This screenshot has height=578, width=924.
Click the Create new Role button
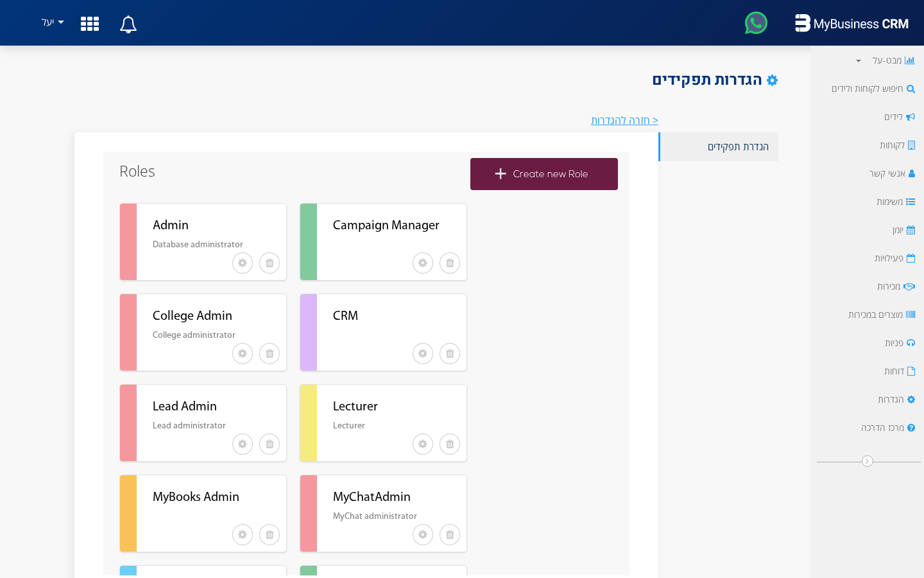(x=543, y=173)
